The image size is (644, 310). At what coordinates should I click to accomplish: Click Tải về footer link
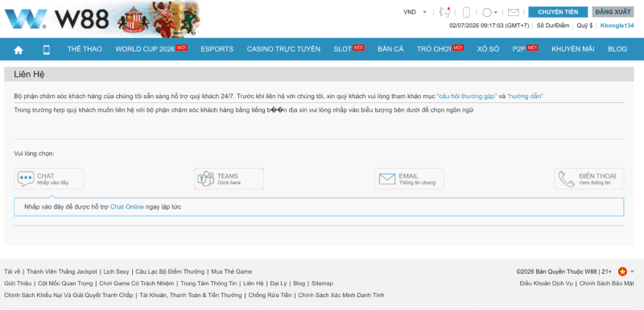pos(12,271)
